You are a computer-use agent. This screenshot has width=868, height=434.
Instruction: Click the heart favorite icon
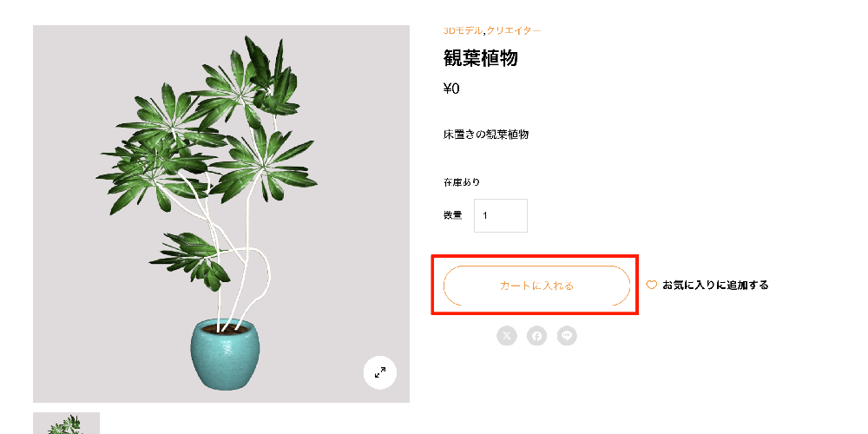click(652, 285)
